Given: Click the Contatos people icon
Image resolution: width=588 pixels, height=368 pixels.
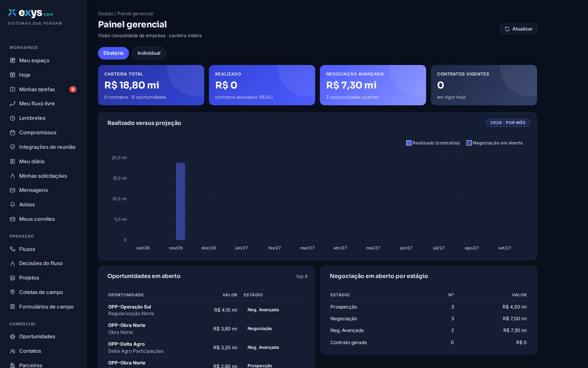Looking at the screenshot, I should pos(12,351).
